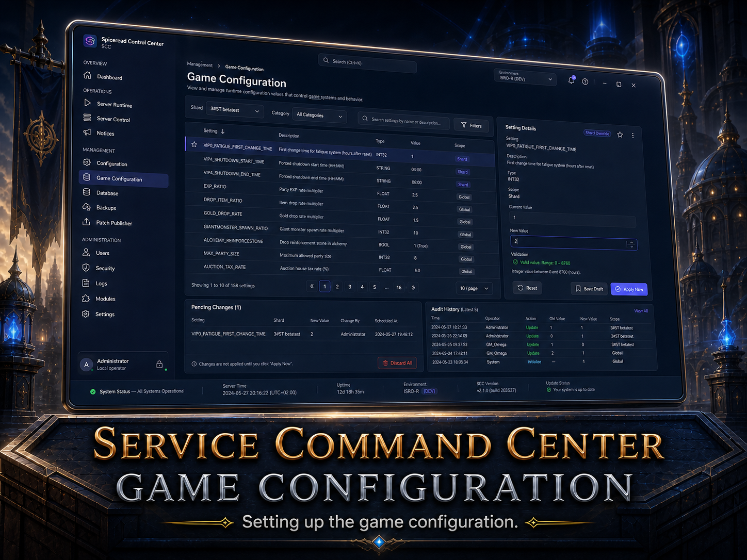The image size is (747, 560).
Task: Open the View All audit history link
Action: click(x=641, y=311)
